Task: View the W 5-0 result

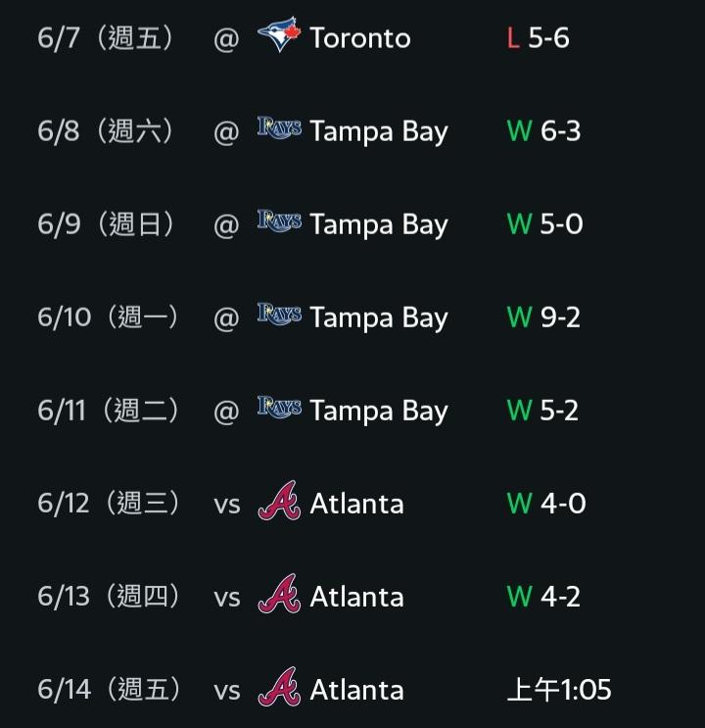Action: coord(544,223)
